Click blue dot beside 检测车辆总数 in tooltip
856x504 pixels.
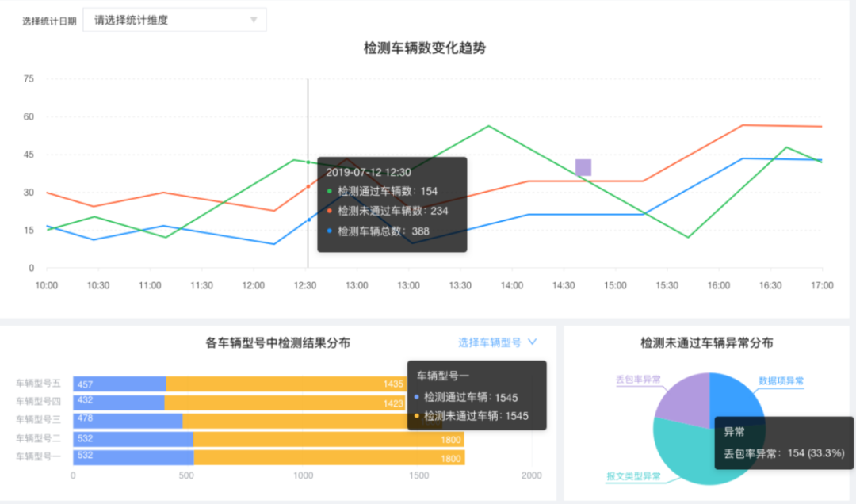[x=329, y=231]
